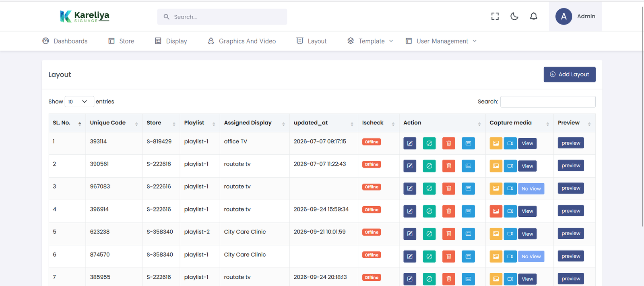
Task: Click the orange image capture icon for row 393114
Action: [496, 143]
